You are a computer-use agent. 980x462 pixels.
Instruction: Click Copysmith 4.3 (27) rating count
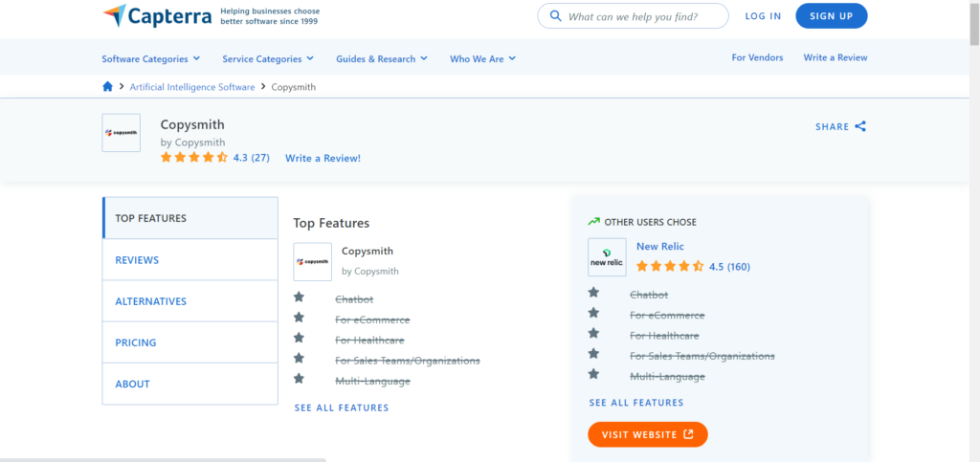click(252, 157)
